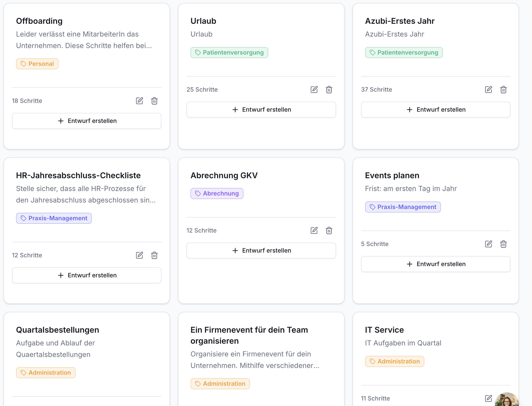Screen dimensions: 532x406
Task: Delete the Offboarding template
Action: tap(154, 101)
